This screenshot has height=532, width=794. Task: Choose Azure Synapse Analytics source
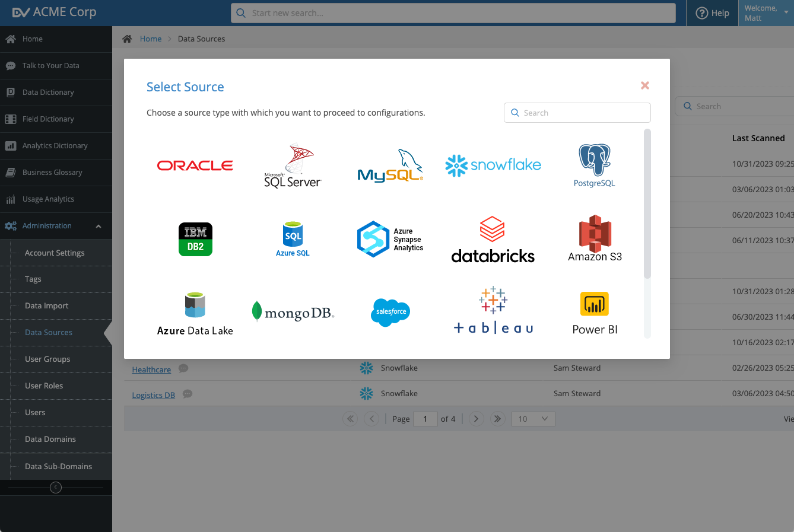click(x=390, y=239)
